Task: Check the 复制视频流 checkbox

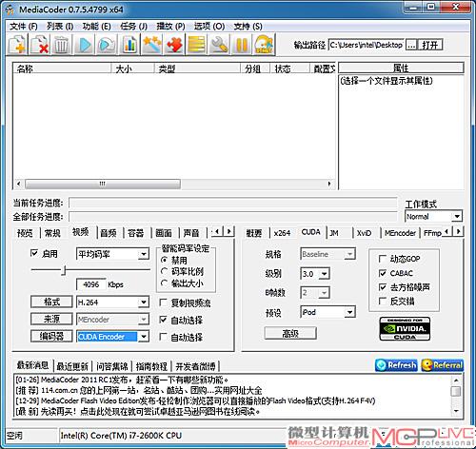Action: 163,303
